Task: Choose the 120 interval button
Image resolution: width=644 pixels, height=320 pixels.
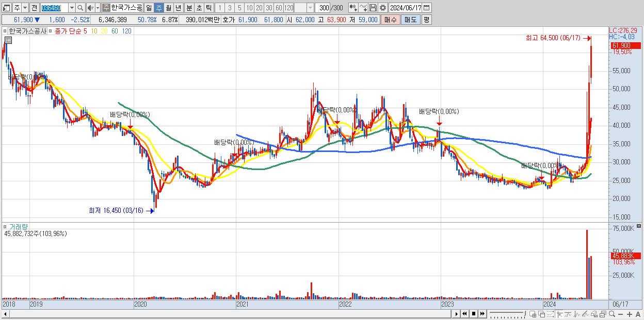Action: 288,8
